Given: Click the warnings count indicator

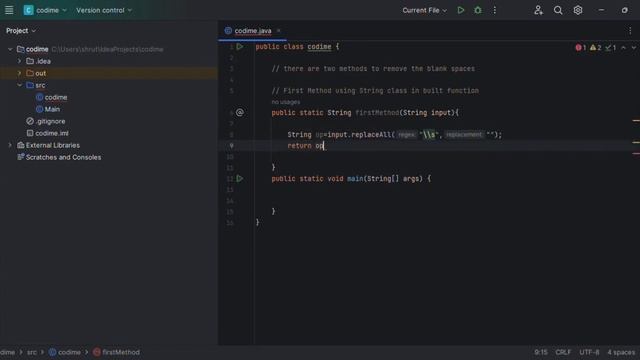Looking at the screenshot, I should (x=596, y=48).
